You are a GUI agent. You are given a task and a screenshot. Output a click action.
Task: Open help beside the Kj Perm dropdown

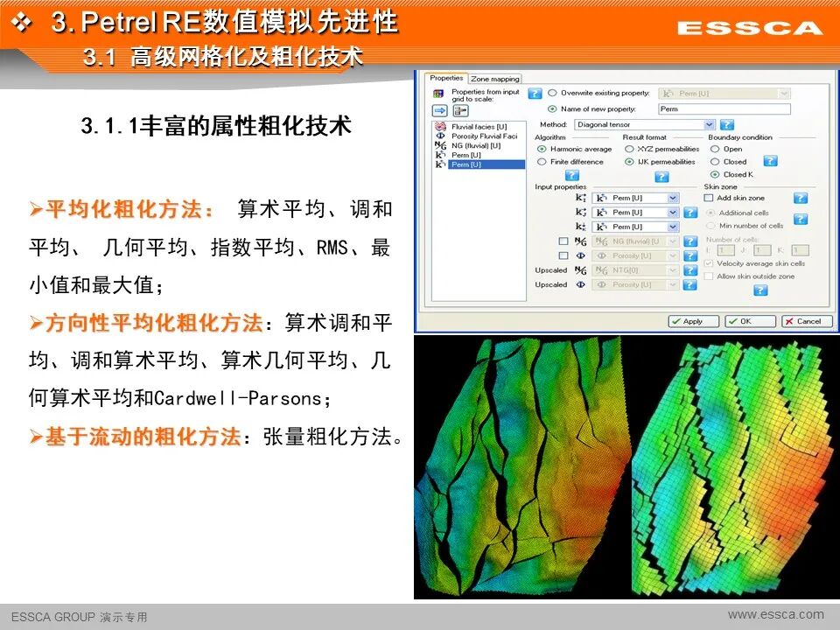[x=690, y=213]
